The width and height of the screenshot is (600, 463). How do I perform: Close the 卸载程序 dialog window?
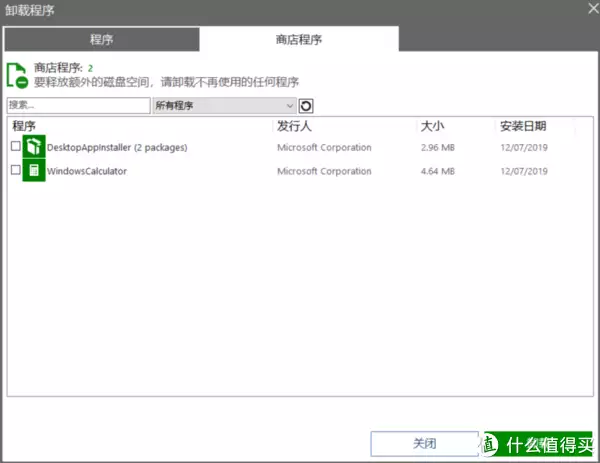[x=593, y=8]
